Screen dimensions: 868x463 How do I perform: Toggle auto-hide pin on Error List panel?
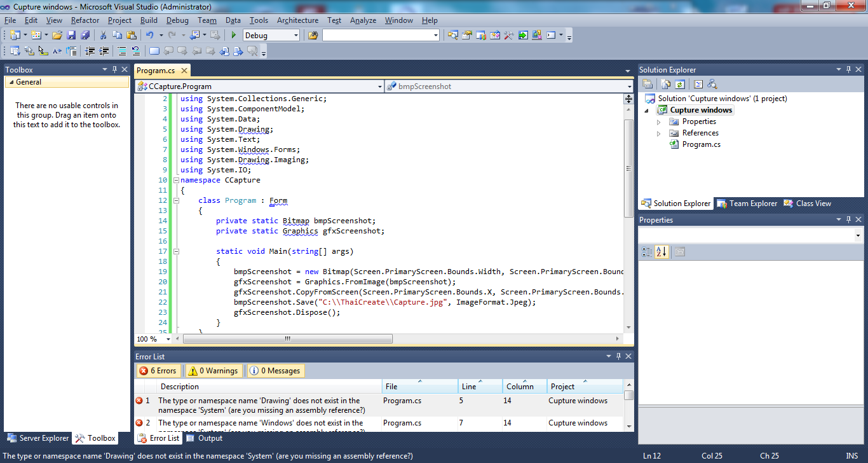[x=618, y=356]
